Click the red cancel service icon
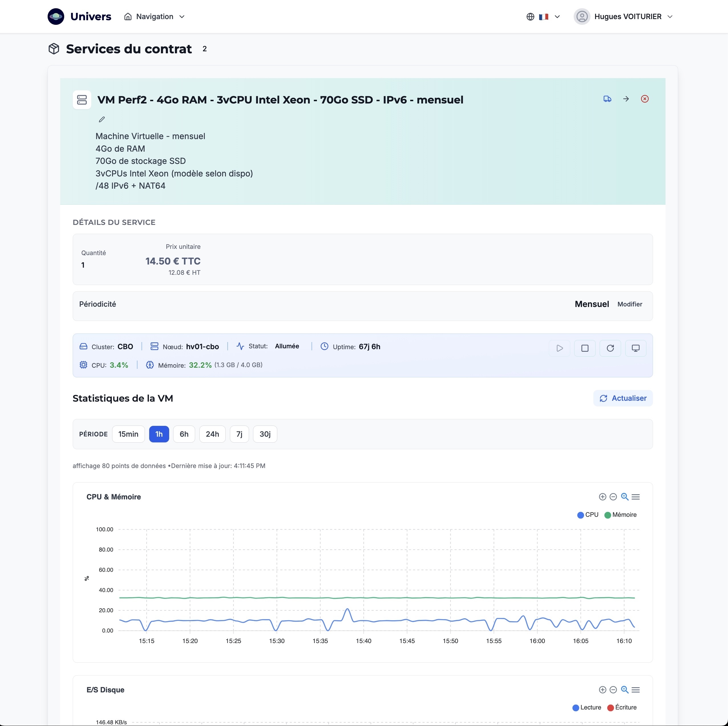Viewport: 728px width, 726px height. click(645, 99)
